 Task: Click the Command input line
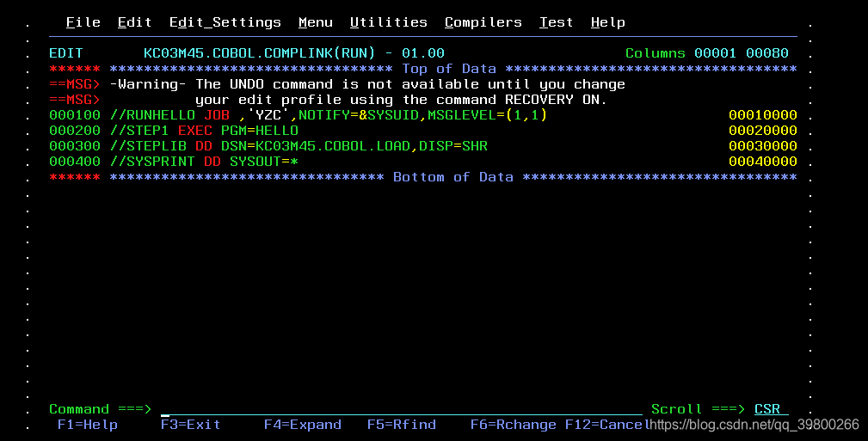[402, 409]
